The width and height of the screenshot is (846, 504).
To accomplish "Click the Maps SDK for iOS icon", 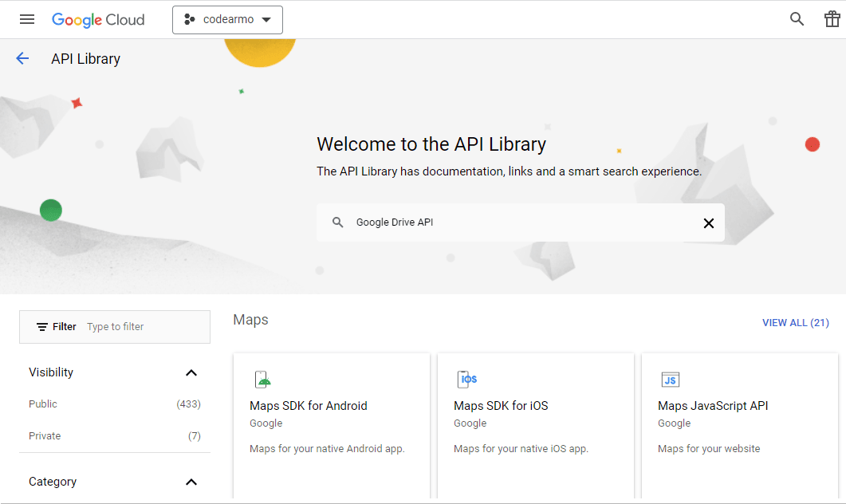I will (x=466, y=380).
